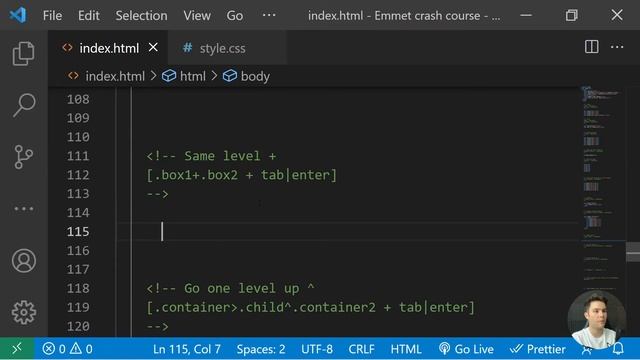This screenshot has height=360, width=640.
Task: Expand the body breadcrumb dropdown
Action: (247, 76)
